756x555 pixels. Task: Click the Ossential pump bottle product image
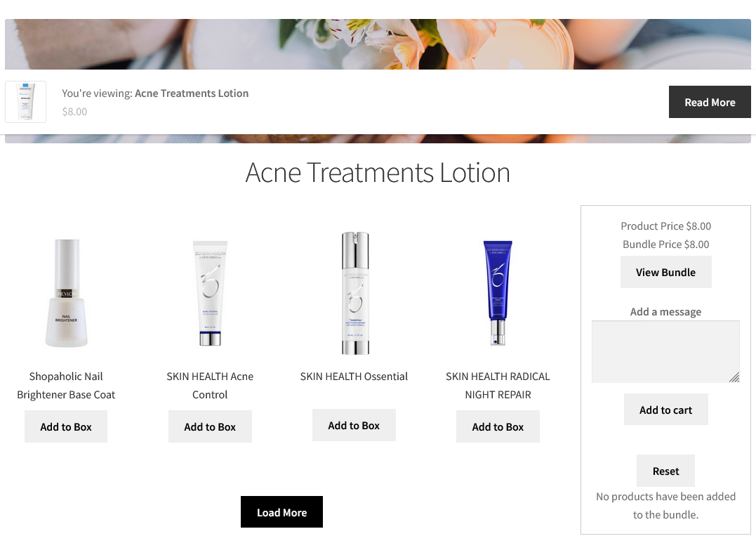click(355, 293)
